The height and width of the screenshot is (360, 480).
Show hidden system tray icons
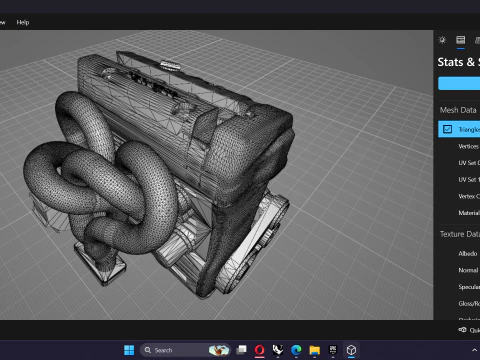click(x=474, y=350)
